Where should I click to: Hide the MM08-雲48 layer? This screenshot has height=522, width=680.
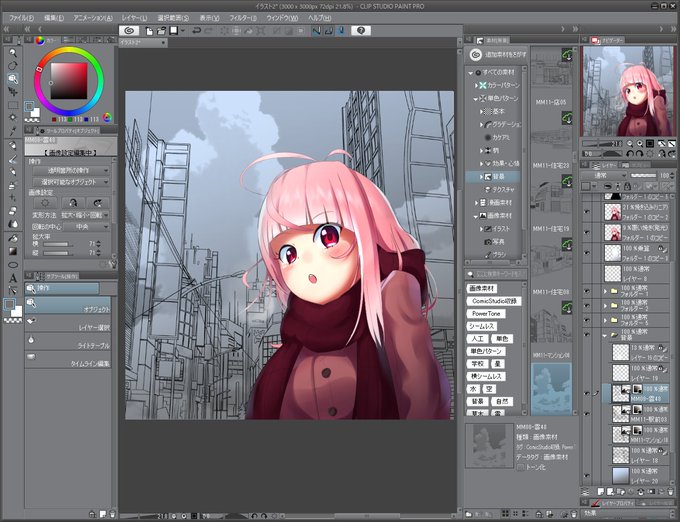tap(587, 393)
